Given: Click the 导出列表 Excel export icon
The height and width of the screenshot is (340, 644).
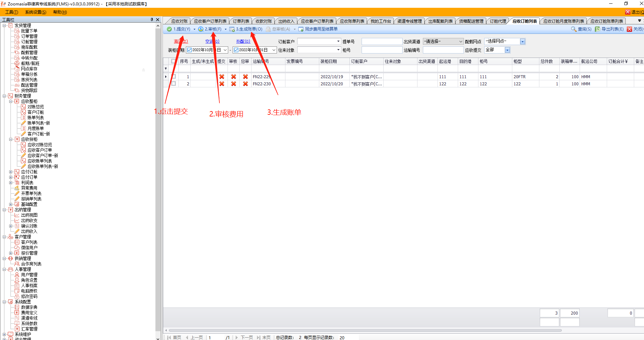Looking at the screenshot, I should point(598,29).
